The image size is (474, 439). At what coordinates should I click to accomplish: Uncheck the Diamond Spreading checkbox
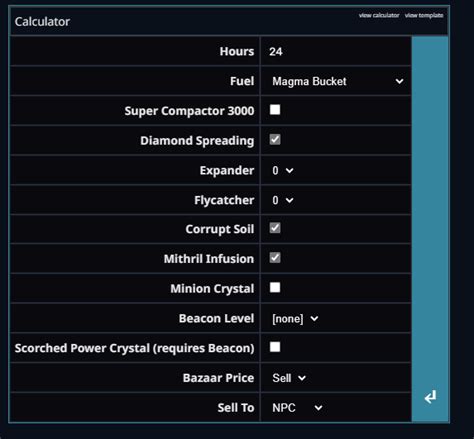275,140
